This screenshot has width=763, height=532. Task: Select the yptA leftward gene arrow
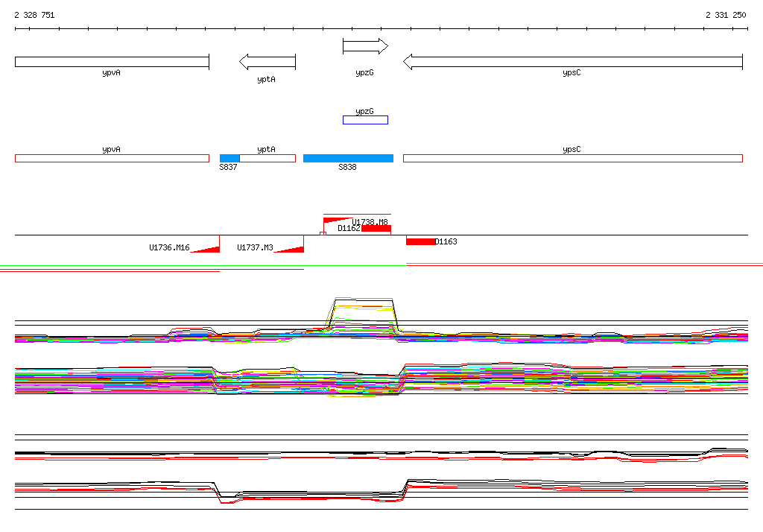[x=267, y=62]
